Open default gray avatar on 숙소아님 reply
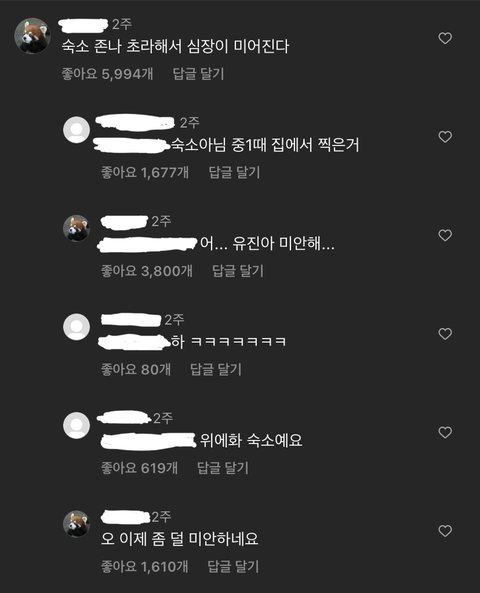This screenshot has width=480, height=593. (76, 130)
